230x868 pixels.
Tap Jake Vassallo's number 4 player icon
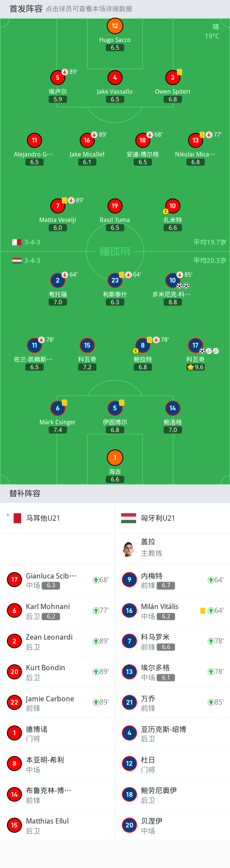tap(115, 78)
